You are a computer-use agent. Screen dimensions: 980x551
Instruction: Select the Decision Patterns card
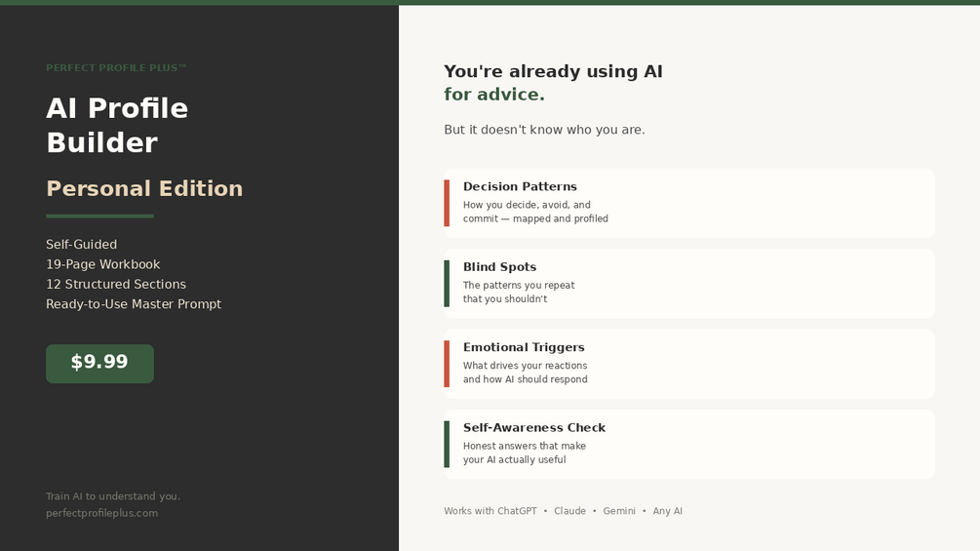click(688, 203)
